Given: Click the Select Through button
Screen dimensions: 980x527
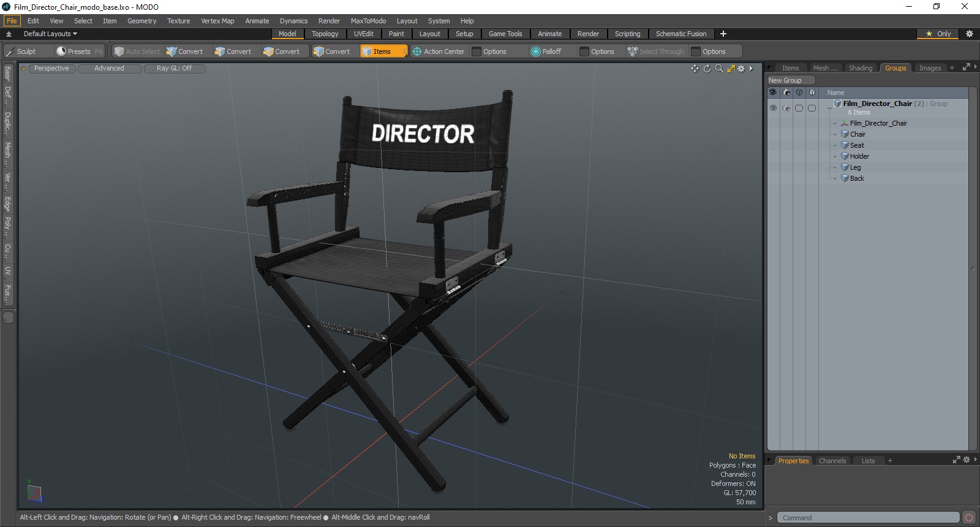Looking at the screenshot, I should pos(656,51).
